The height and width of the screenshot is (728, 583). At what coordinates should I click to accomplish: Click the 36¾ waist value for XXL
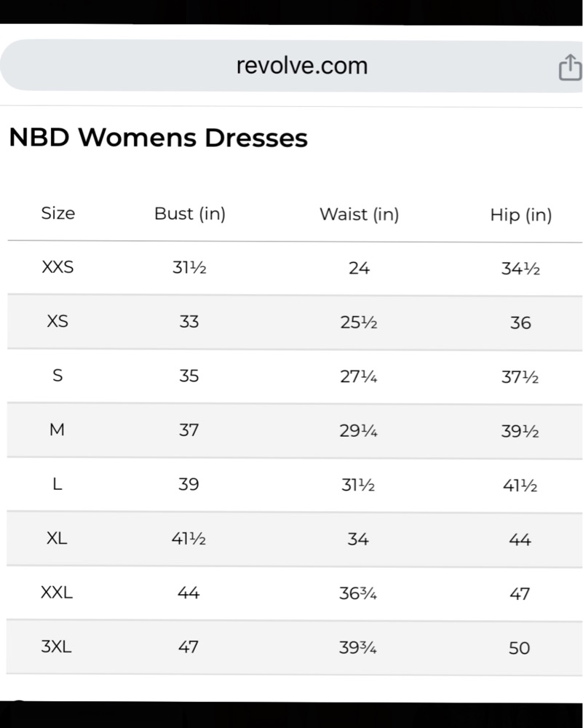click(x=357, y=593)
